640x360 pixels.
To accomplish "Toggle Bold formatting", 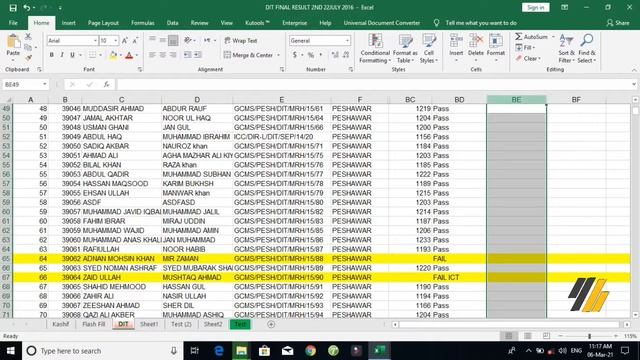I will pyautogui.click(x=51, y=55).
